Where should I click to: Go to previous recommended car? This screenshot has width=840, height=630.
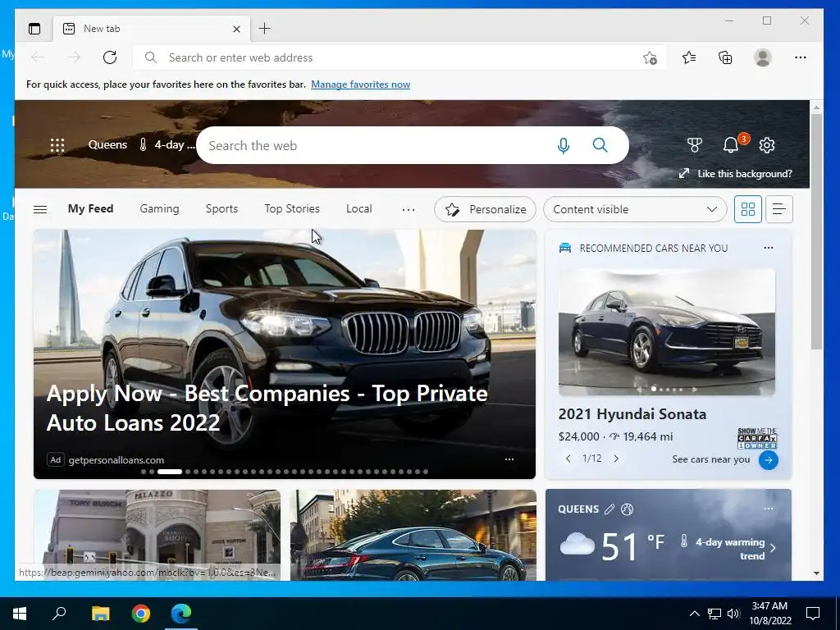pos(568,459)
